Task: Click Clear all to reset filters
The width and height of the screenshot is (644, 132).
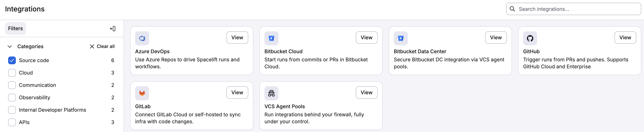Action: coord(102,46)
